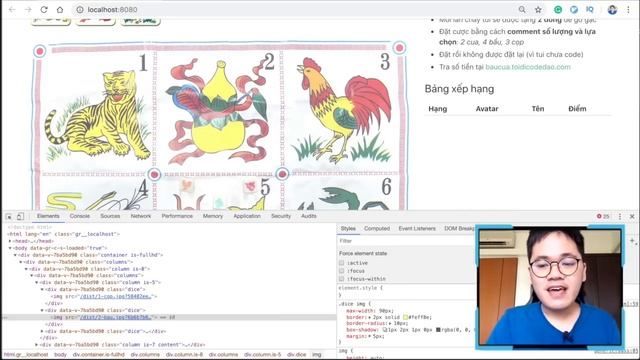Click div.dice in the breadcrumb

point(296,355)
